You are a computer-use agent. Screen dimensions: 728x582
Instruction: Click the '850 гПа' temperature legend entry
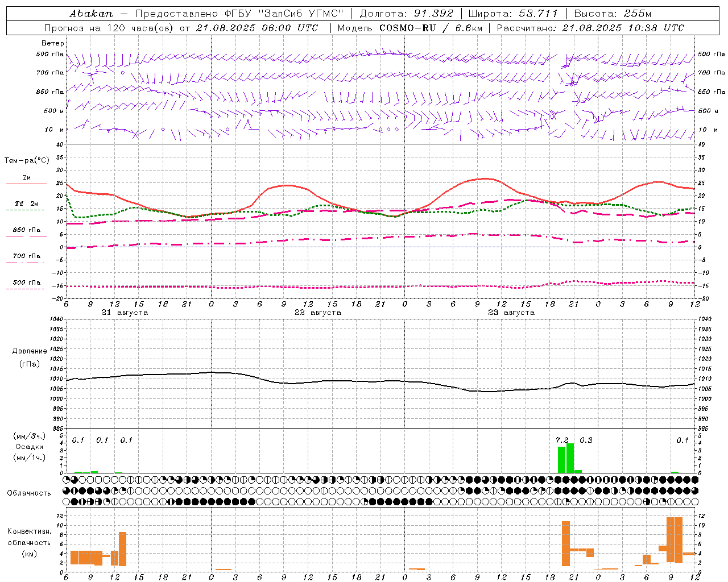(x=26, y=230)
